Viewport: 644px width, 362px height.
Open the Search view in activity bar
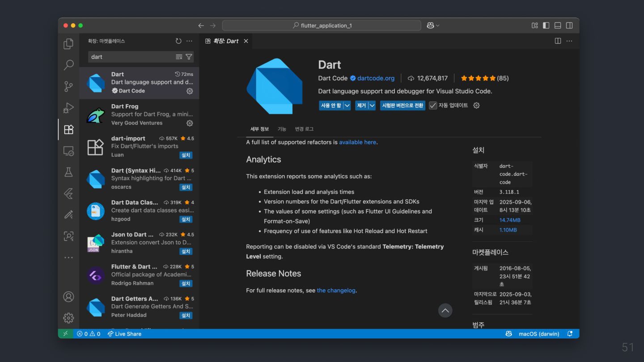68,65
